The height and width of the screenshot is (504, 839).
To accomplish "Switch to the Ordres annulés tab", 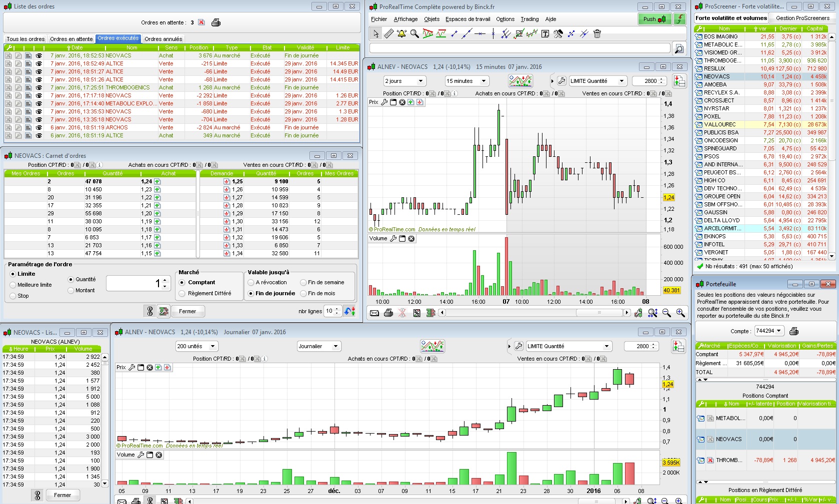I will 163,39.
